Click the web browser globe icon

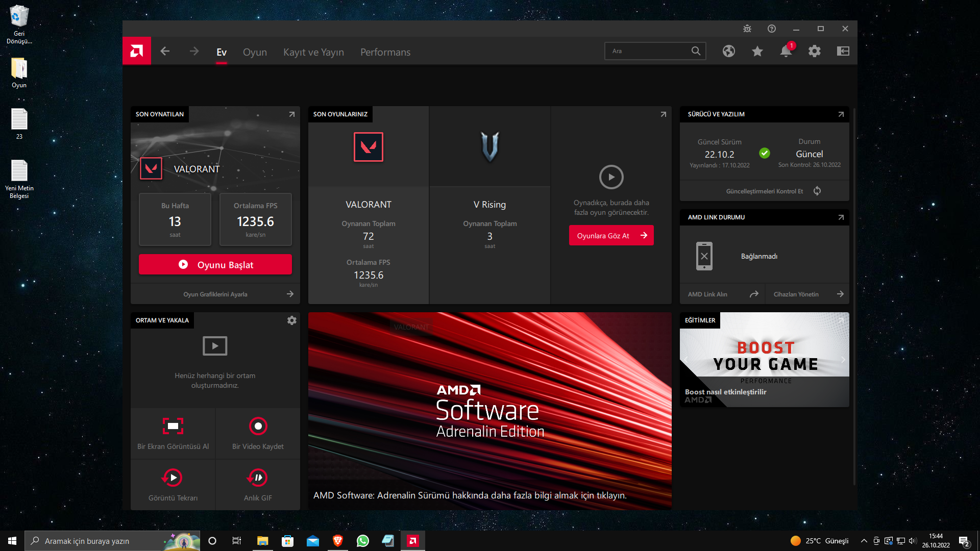[728, 51]
